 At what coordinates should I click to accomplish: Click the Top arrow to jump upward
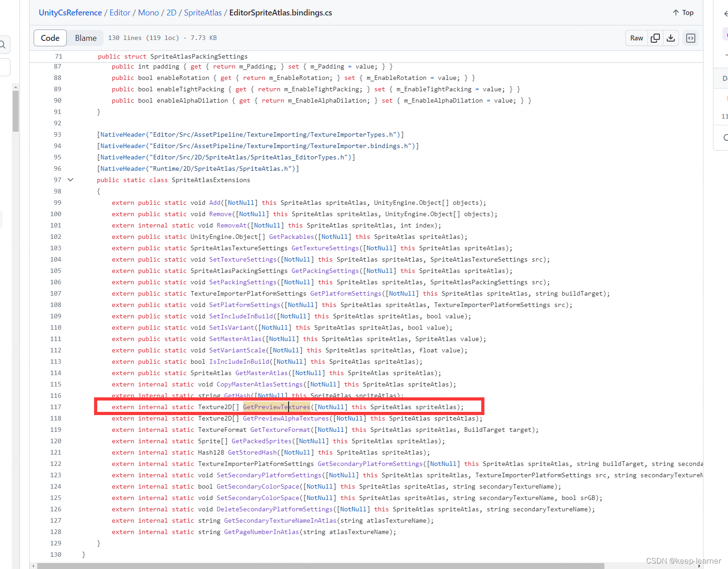click(x=683, y=12)
